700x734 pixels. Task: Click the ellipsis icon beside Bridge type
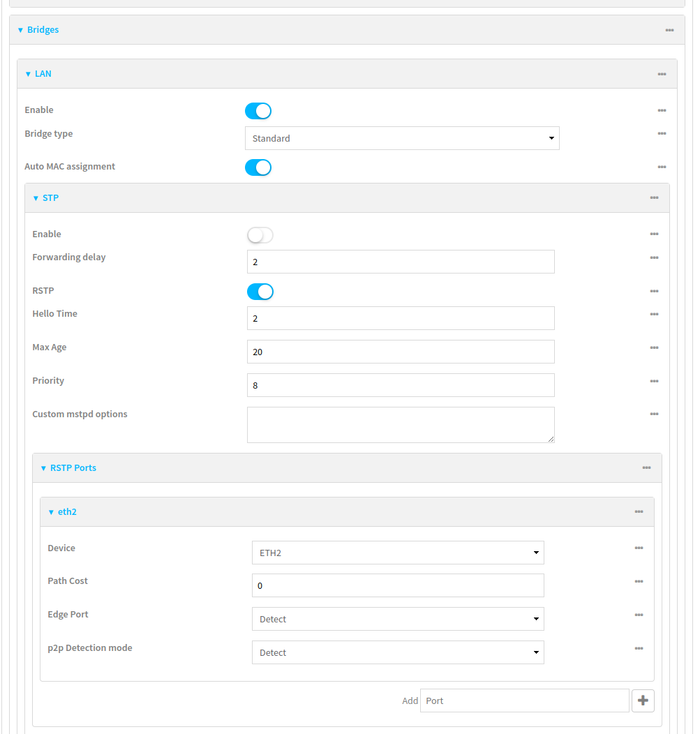662,134
